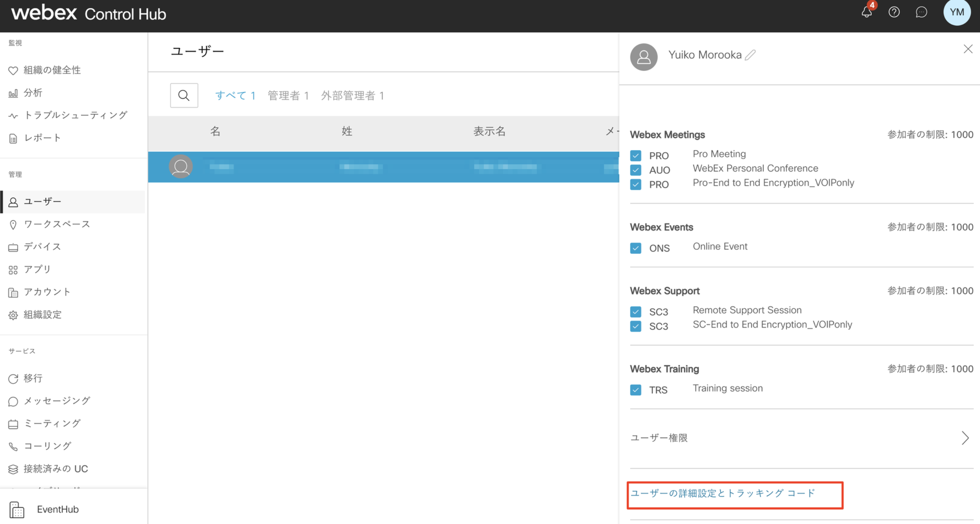
Task: Click Webex Support section heading
Action: (x=664, y=291)
